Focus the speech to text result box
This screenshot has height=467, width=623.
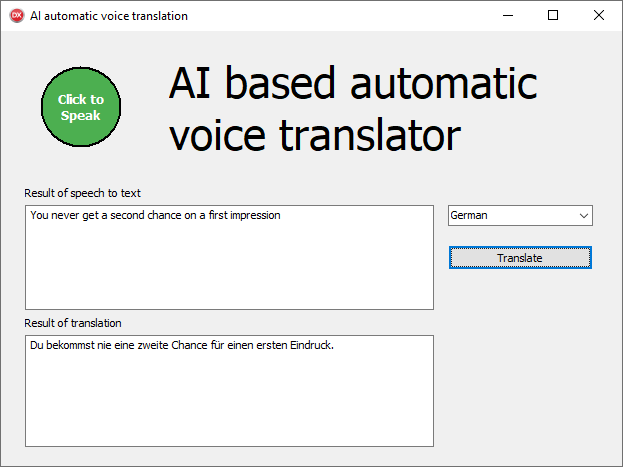pyautogui.click(x=229, y=270)
